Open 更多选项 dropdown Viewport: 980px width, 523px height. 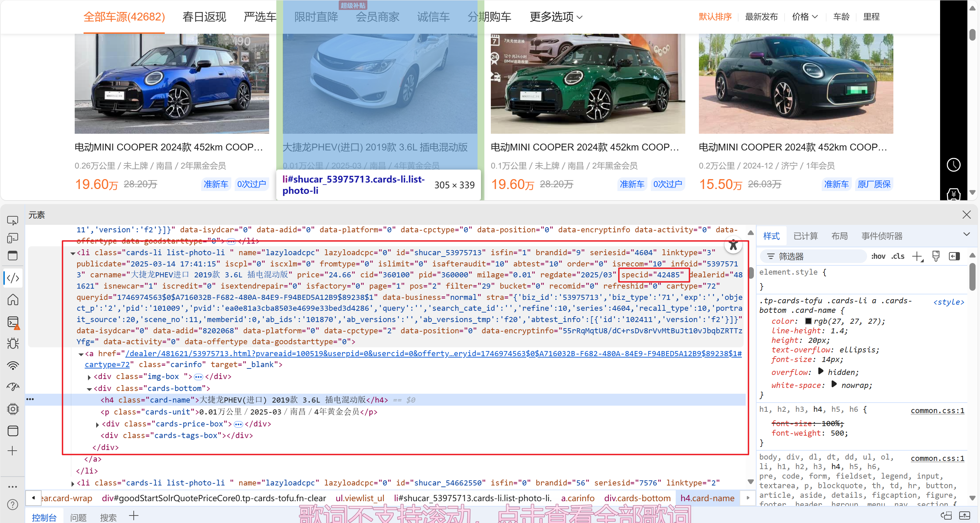click(x=556, y=17)
